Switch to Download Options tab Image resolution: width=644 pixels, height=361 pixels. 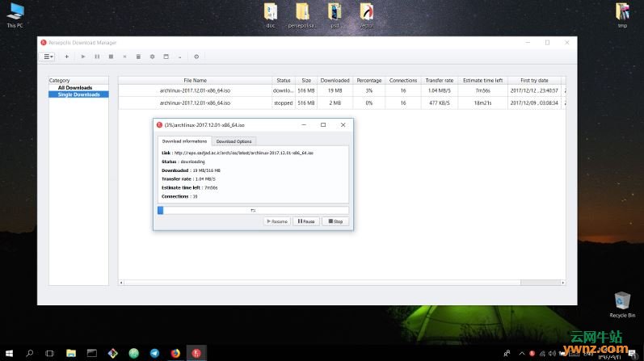coord(234,141)
